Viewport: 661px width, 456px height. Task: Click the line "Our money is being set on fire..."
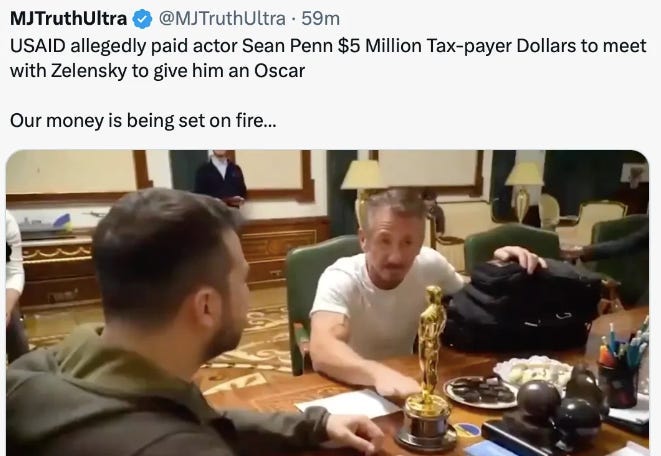coord(143,121)
